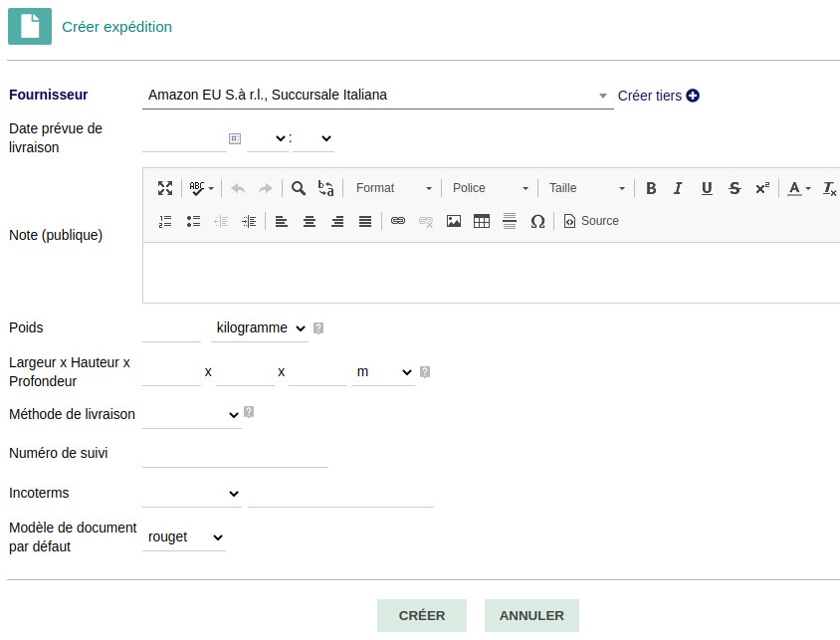
Task: Toggle italic text style
Action: click(x=678, y=188)
